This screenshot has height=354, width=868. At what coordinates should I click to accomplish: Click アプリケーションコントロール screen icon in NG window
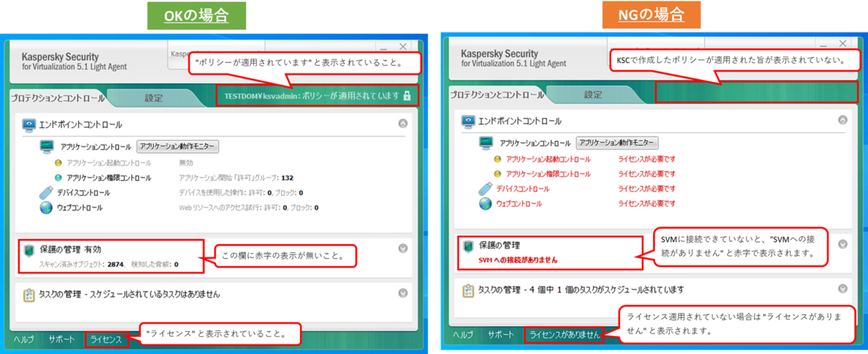[487, 143]
